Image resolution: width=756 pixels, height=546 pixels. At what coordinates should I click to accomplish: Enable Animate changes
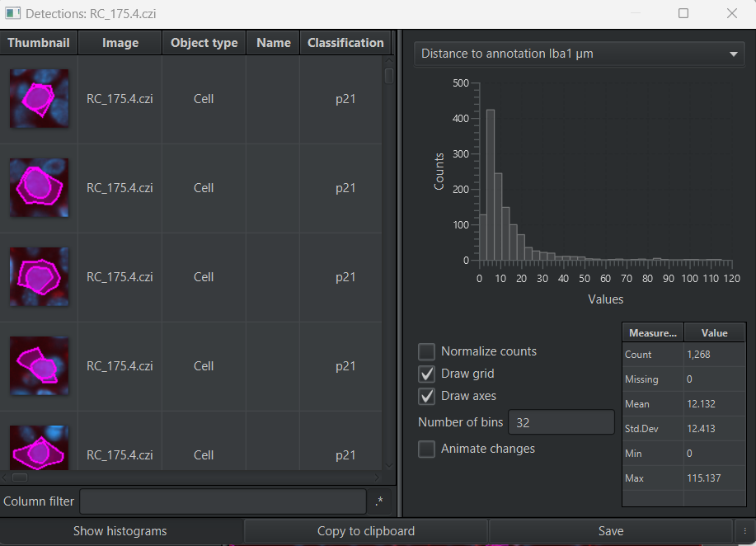click(426, 449)
